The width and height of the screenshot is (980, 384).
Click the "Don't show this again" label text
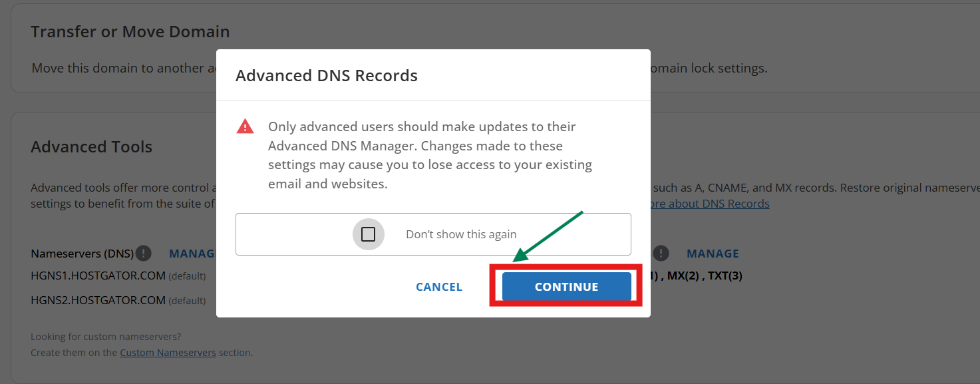[461, 234]
